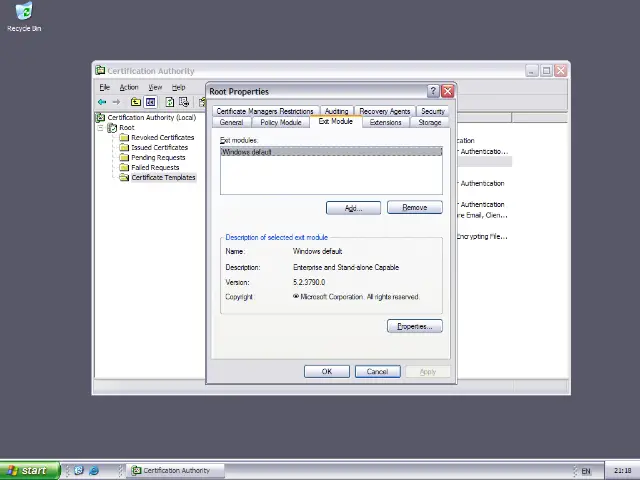The image size is (640, 480).
Task: Click the Properties... button
Action: pos(415,326)
